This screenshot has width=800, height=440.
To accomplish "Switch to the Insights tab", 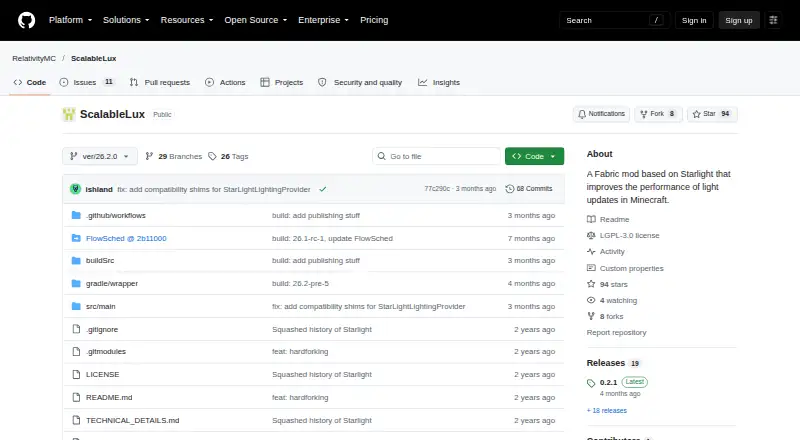I will (x=439, y=82).
